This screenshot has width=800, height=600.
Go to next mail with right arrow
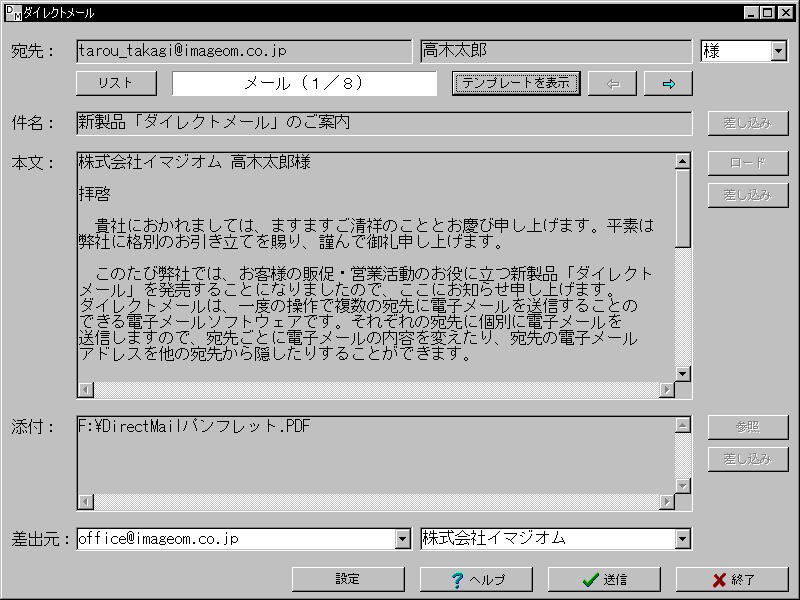pos(668,84)
